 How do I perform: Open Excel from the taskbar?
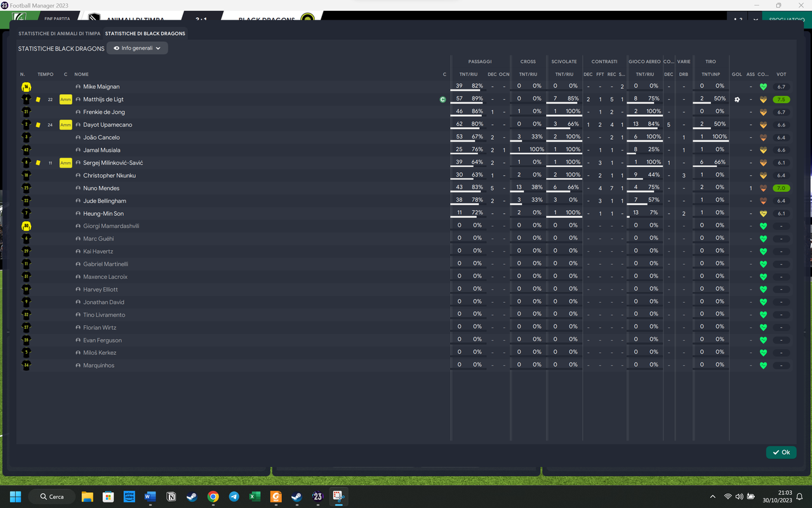(255, 497)
